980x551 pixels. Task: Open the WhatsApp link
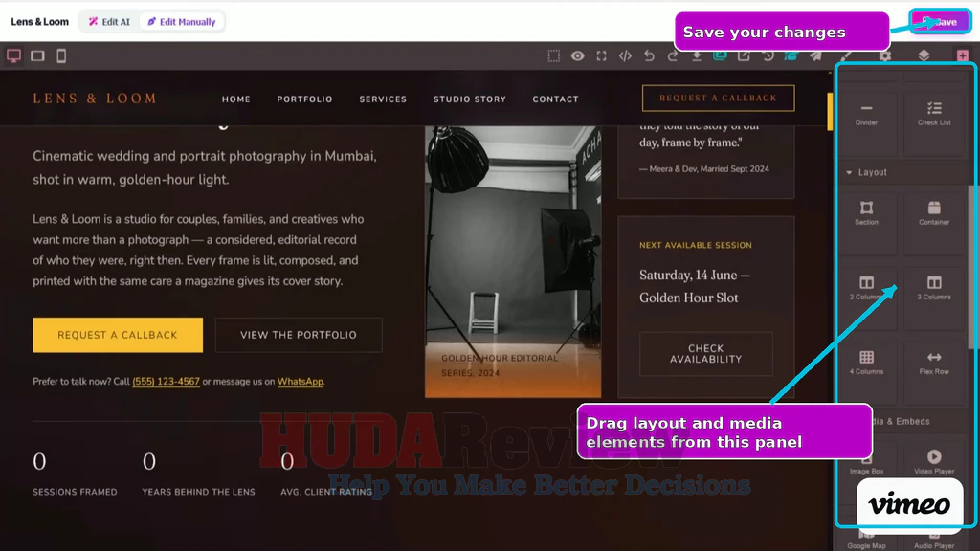pyautogui.click(x=301, y=381)
